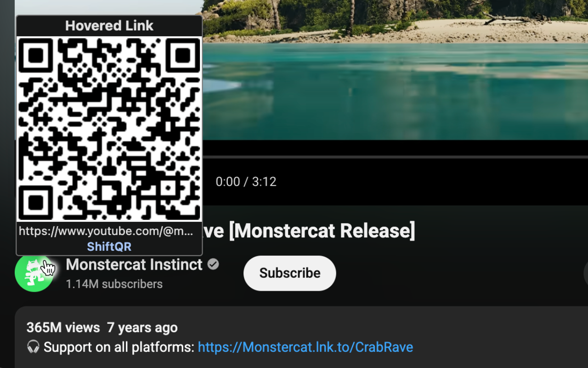The height and width of the screenshot is (368, 588).
Task: Open the Monstercat Instinct channel name
Action: click(x=134, y=264)
